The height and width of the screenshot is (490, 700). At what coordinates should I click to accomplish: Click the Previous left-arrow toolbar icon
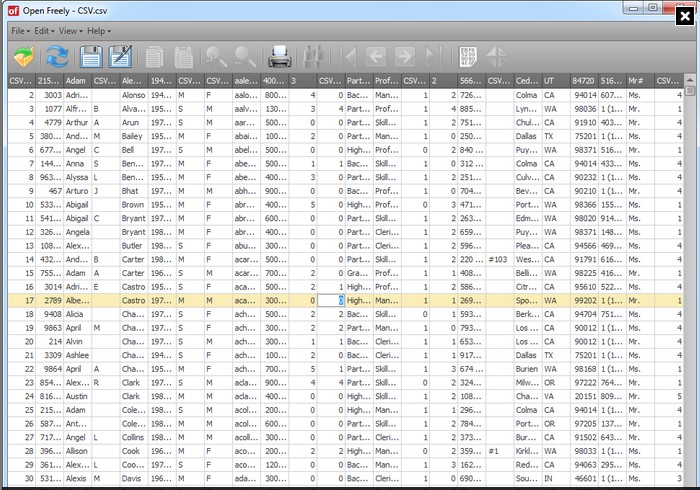point(376,57)
